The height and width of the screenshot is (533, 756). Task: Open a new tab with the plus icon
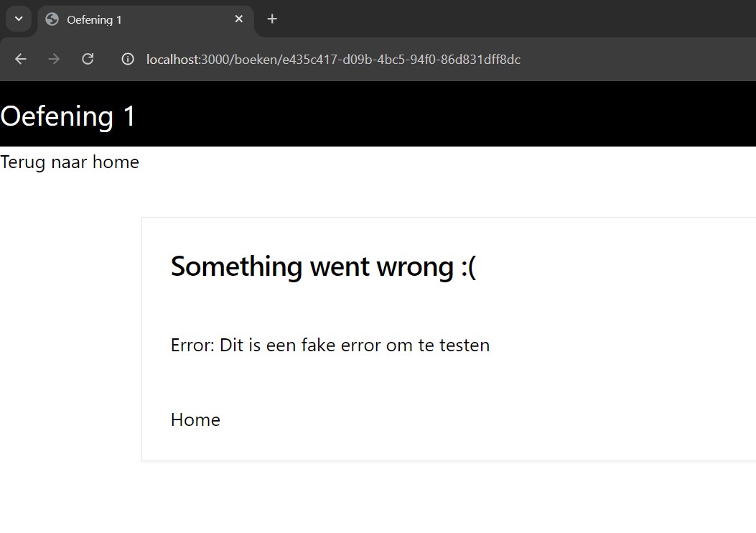point(271,19)
